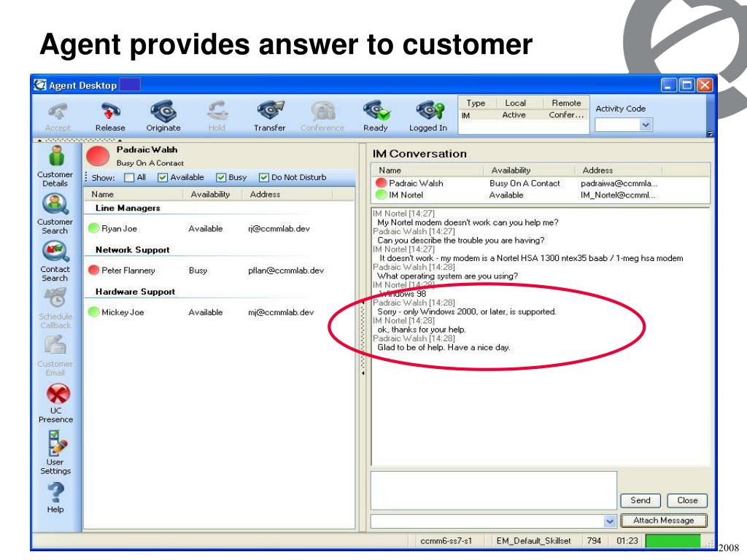Toggle the Ready status icon
The width and height of the screenshot is (747, 560).
point(376,111)
